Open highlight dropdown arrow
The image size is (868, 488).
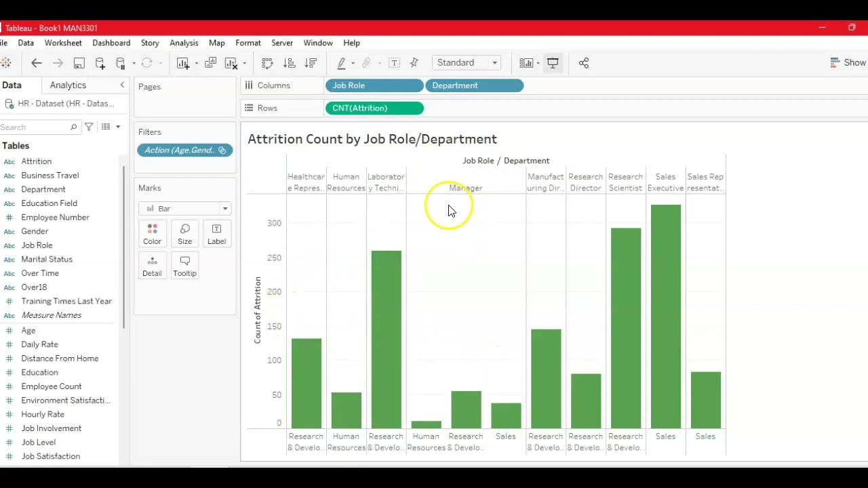pyautogui.click(x=353, y=63)
